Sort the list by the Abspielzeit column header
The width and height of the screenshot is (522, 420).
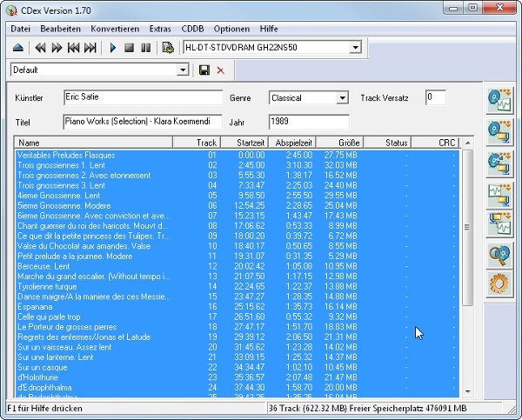(x=291, y=143)
